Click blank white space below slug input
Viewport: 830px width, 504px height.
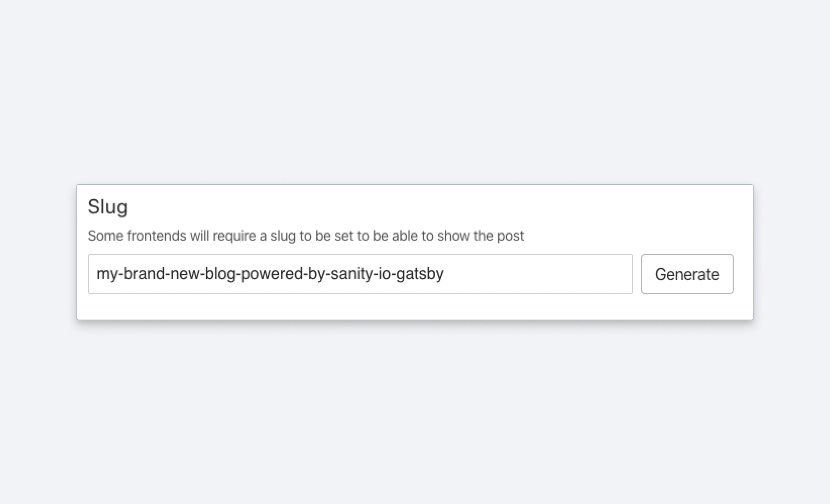pyautogui.click(x=360, y=307)
